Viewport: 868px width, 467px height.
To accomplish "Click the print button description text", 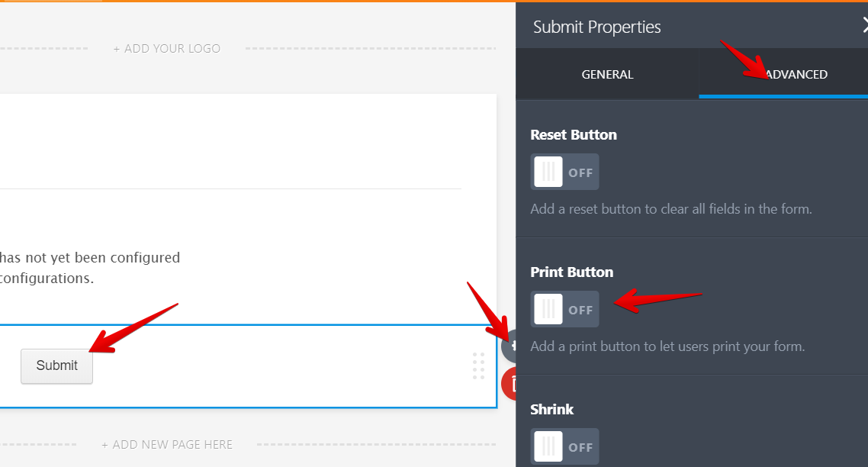I will click(667, 346).
